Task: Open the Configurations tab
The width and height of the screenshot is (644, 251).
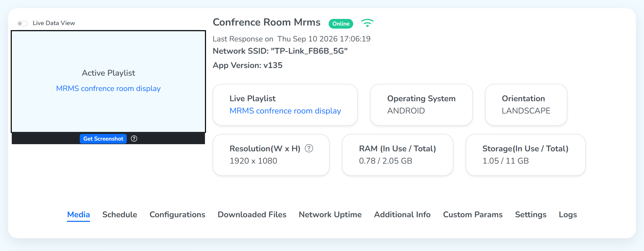Action: [177, 215]
